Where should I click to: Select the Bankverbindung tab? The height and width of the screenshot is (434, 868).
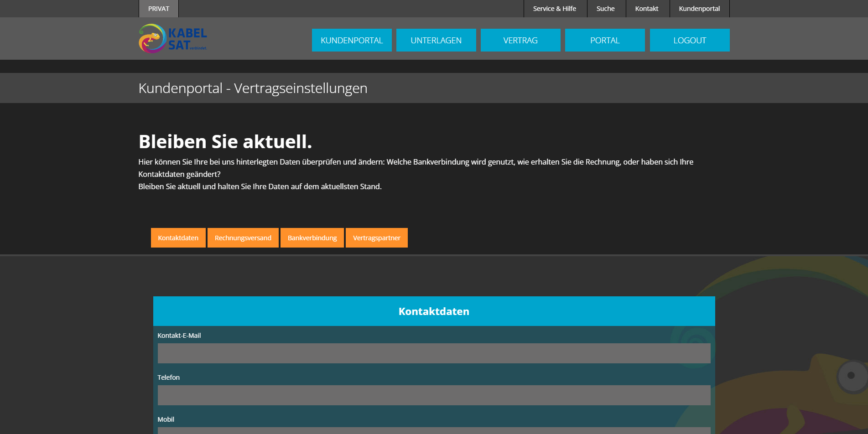tap(312, 238)
